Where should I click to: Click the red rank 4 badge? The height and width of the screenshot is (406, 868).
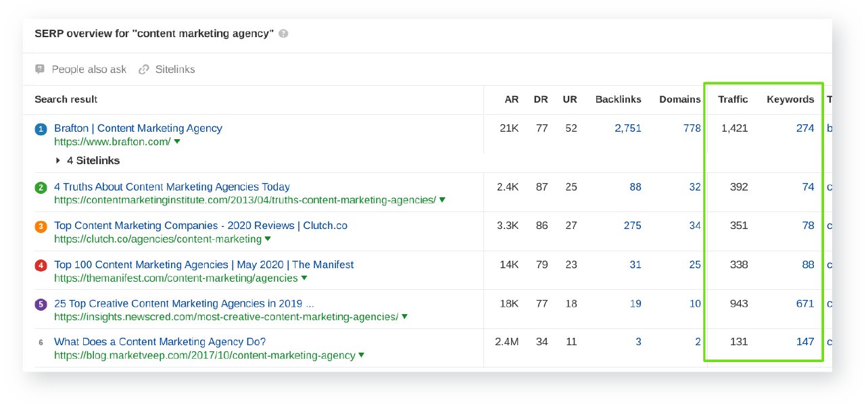pyautogui.click(x=41, y=265)
